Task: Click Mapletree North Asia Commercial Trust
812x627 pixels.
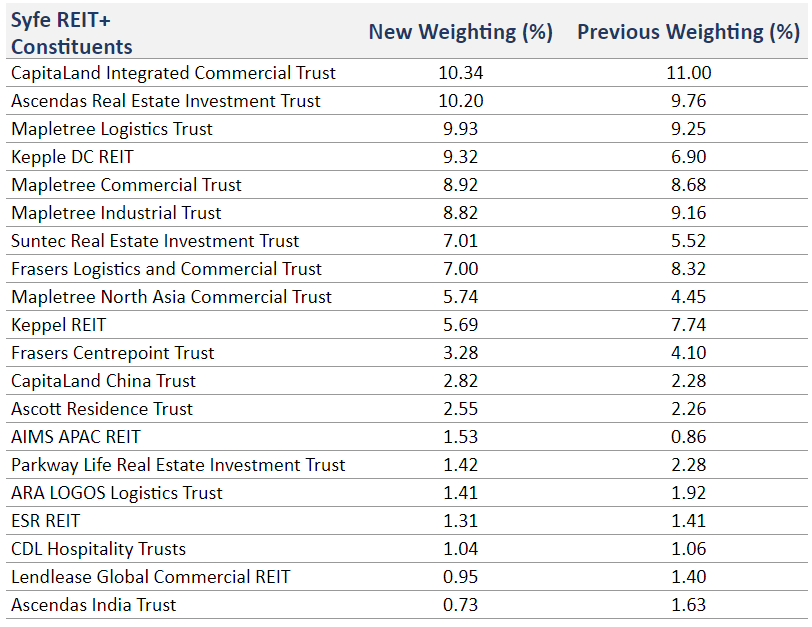Action: [x=171, y=297]
